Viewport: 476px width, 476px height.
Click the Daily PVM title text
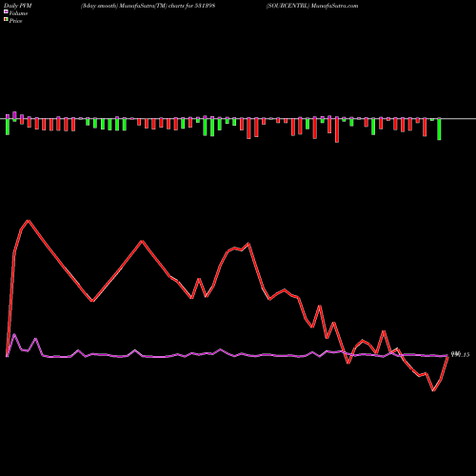pos(18,6)
